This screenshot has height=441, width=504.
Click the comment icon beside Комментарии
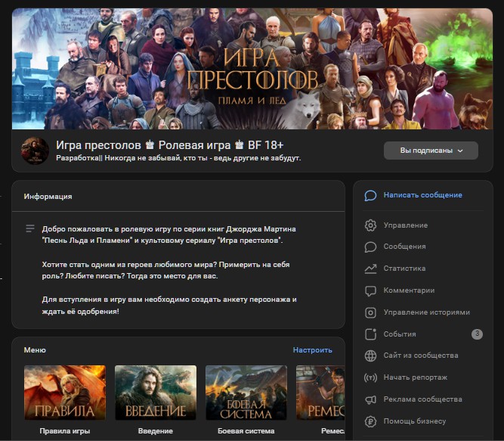[x=370, y=290]
